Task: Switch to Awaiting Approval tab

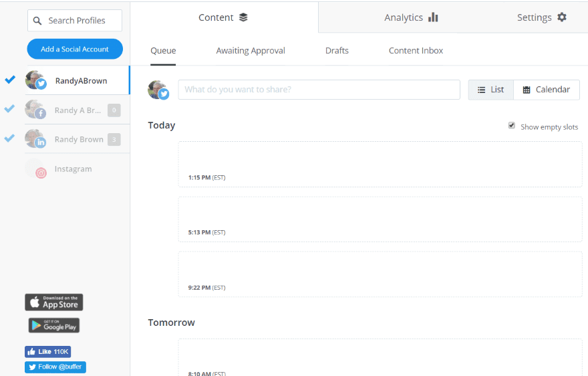Action: tap(251, 51)
